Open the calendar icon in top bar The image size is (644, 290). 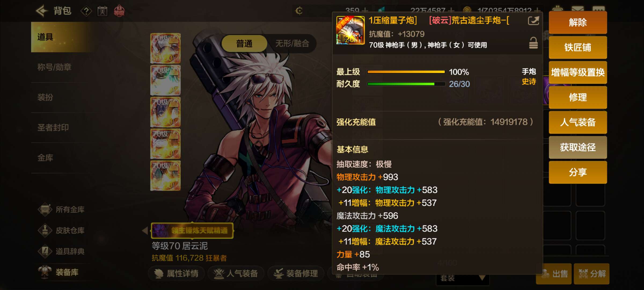pos(102,11)
